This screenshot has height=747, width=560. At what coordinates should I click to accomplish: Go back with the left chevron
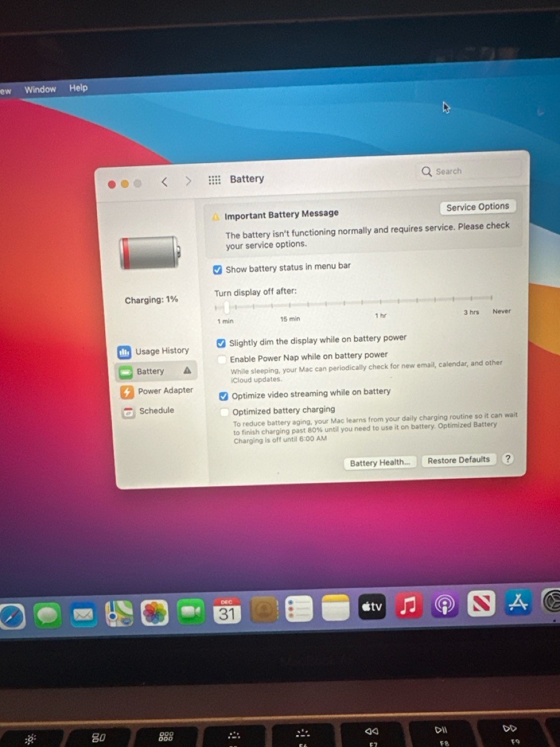click(164, 182)
